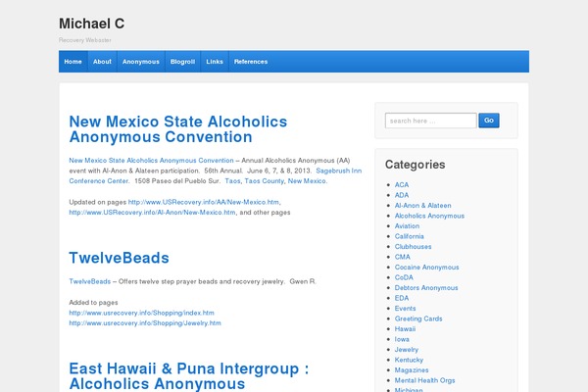
Task: Open the Iowa category
Action: (402, 339)
